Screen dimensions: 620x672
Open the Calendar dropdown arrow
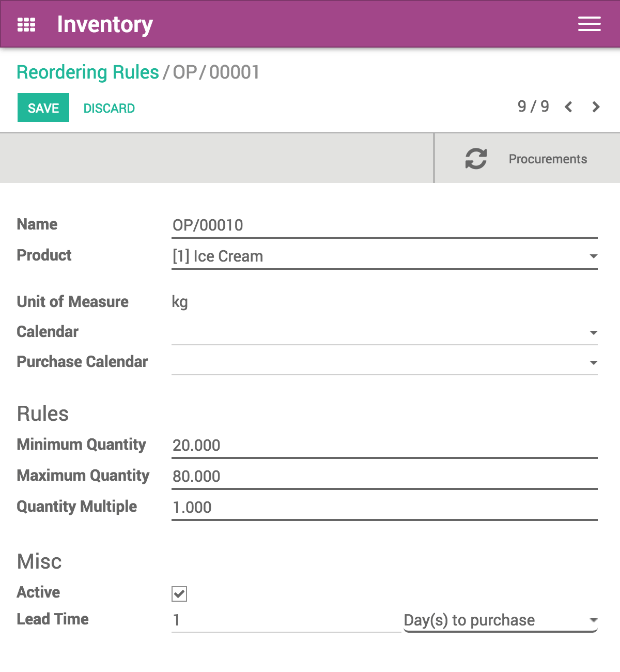tap(593, 332)
